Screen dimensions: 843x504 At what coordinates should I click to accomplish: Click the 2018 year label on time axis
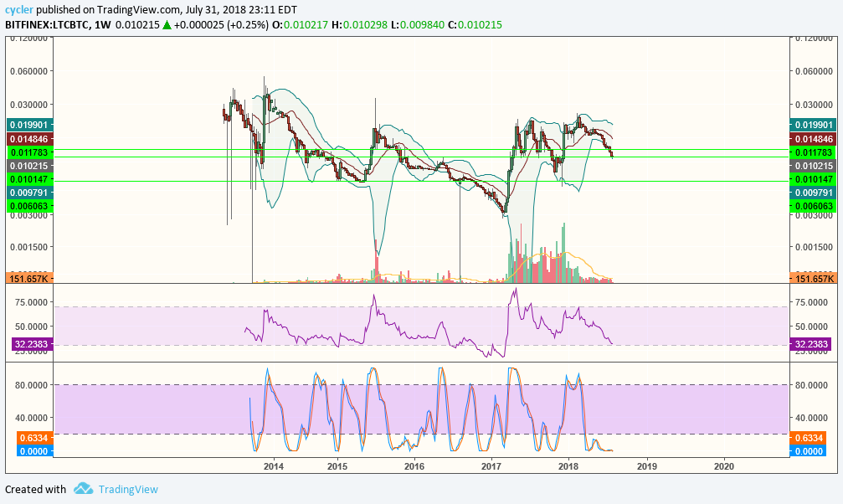[568, 465]
